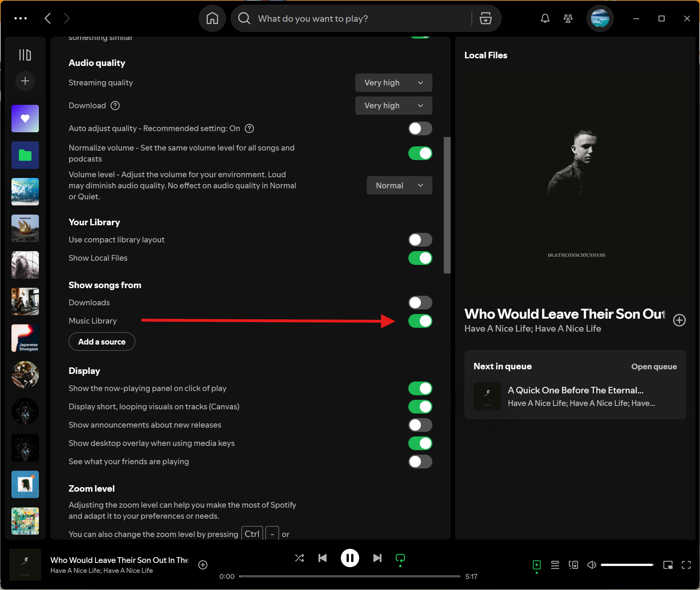
Task: Create a playlist with the plus button
Action: (x=25, y=81)
